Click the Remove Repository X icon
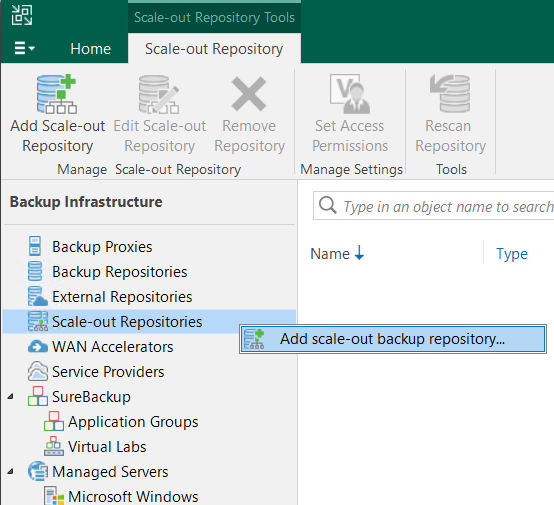554x505 pixels. (x=249, y=94)
